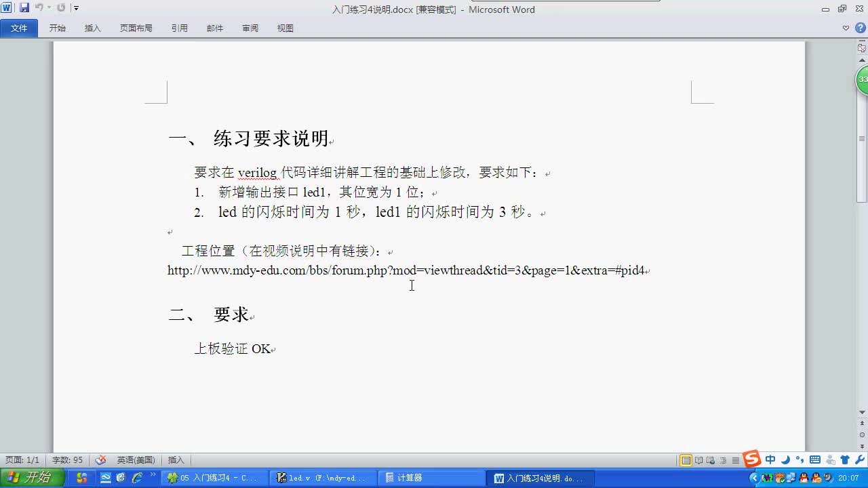868x488 pixels.
Task: Click the volume speaker tray icon
Action: [x=828, y=478]
